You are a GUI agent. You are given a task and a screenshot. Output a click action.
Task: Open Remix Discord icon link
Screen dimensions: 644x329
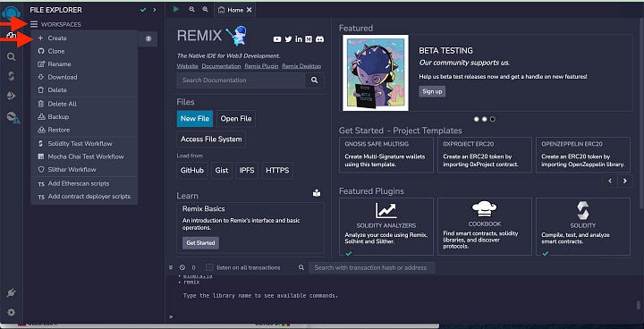(319, 39)
